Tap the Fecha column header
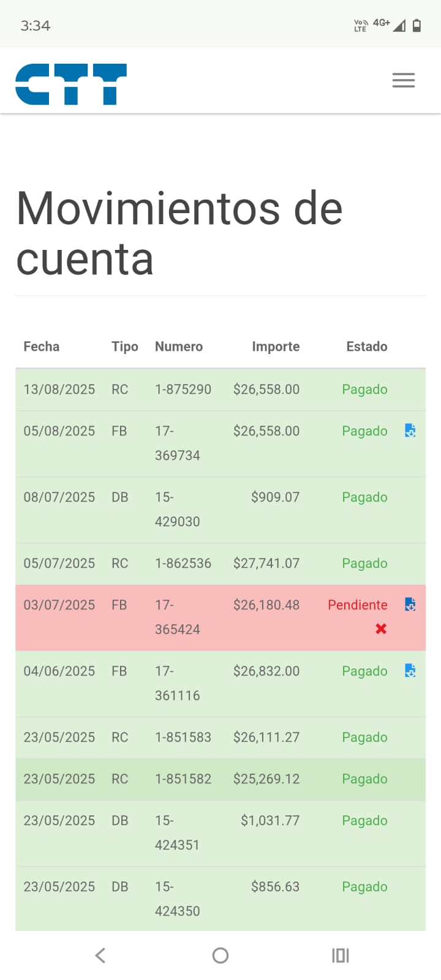This screenshot has width=441, height=980. point(42,347)
